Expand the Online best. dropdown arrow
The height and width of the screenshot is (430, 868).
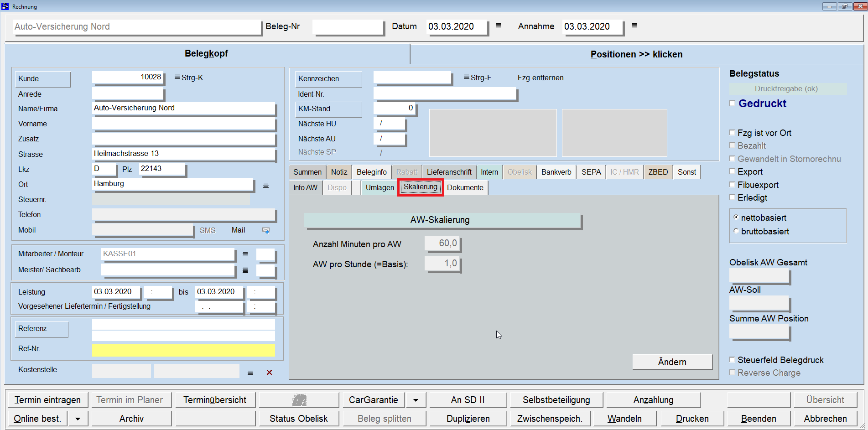(78, 419)
